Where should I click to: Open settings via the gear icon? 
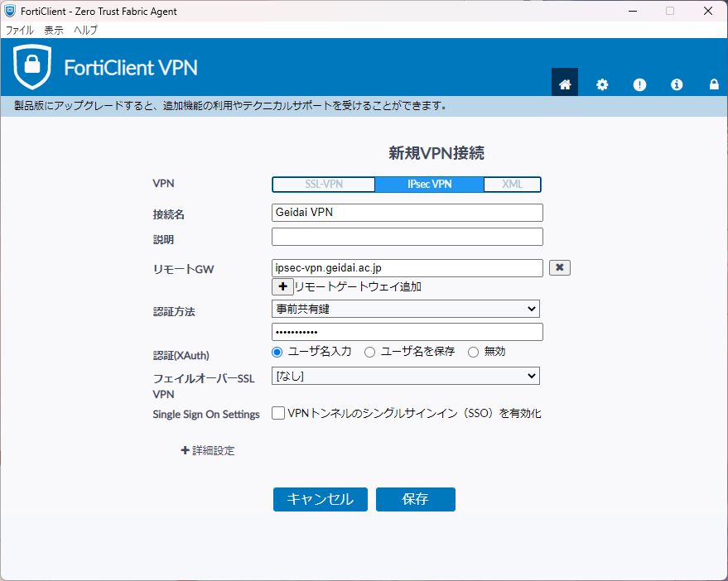[x=602, y=84]
